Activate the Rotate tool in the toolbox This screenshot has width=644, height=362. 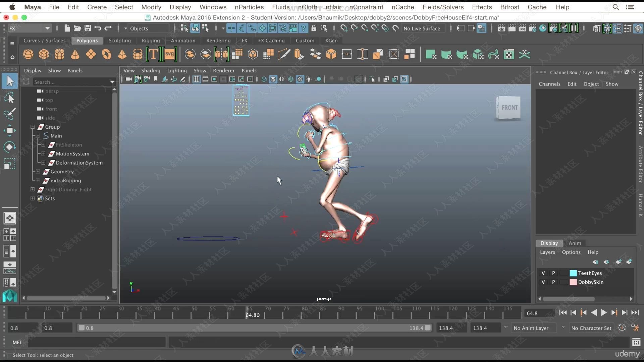click(10, 147)
